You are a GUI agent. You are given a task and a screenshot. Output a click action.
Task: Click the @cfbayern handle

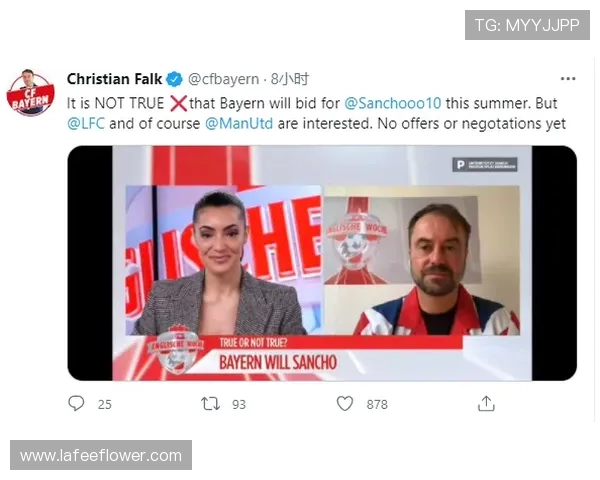223,79
